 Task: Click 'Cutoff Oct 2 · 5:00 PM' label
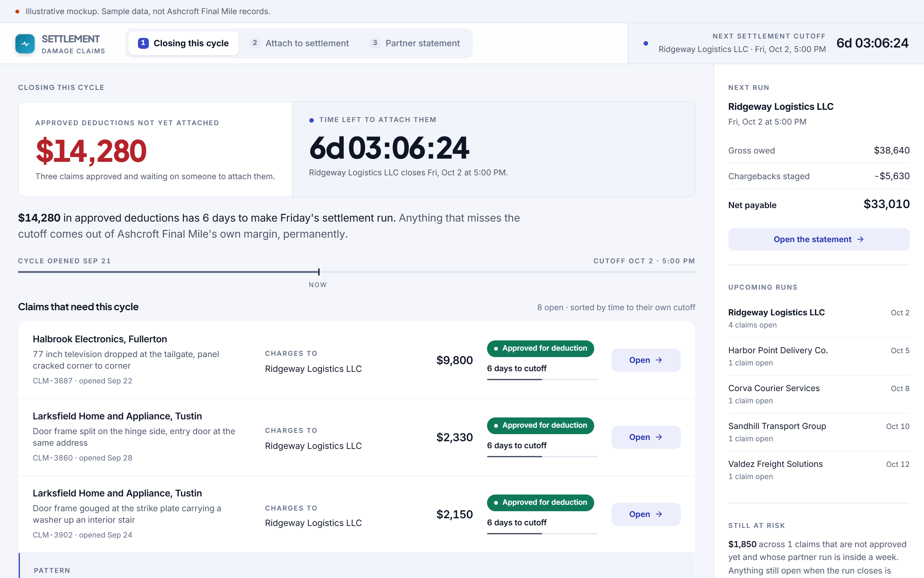coord(644,261)
